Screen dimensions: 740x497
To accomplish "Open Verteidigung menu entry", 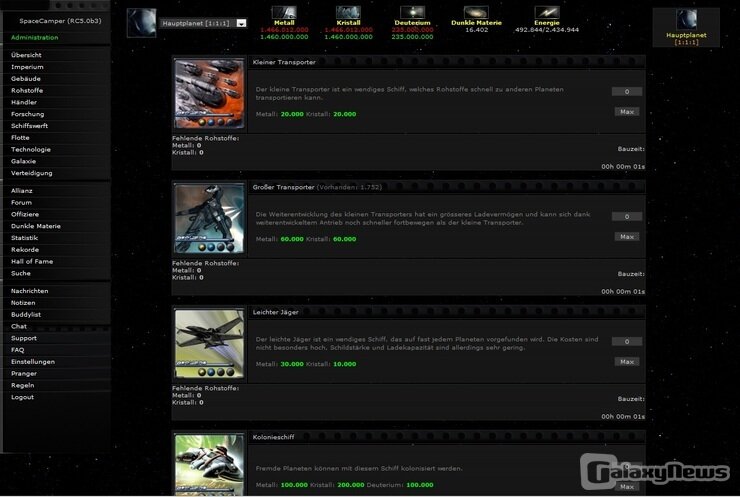I will click(32, 173).
